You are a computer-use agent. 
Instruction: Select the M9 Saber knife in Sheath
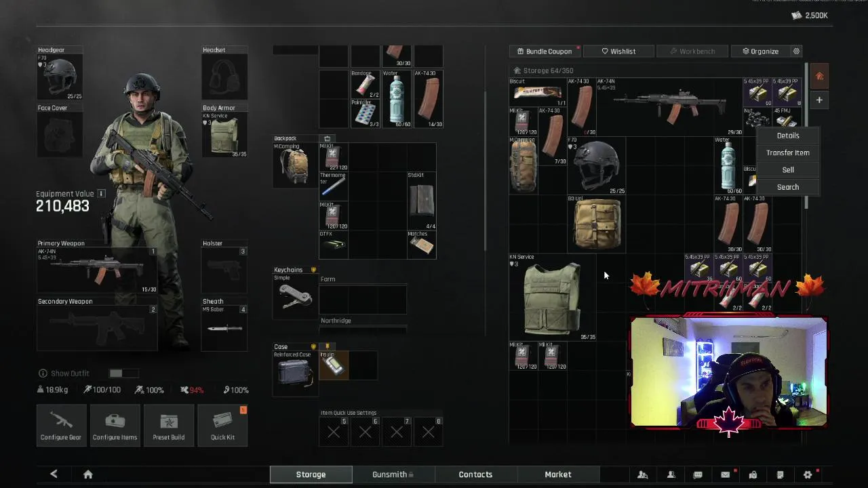pyautogui.click(x=224, y=328)
